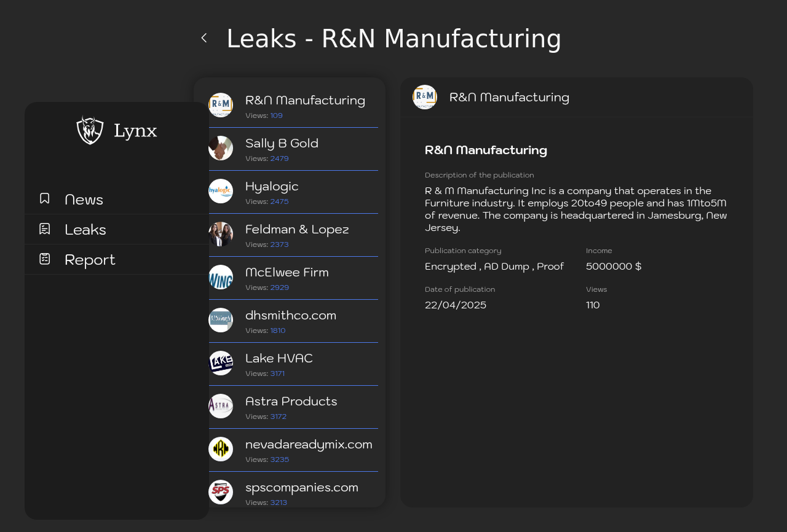
Task: Click view count 3235 under nevadareadymix.com
Action: [x=280, y=460]
